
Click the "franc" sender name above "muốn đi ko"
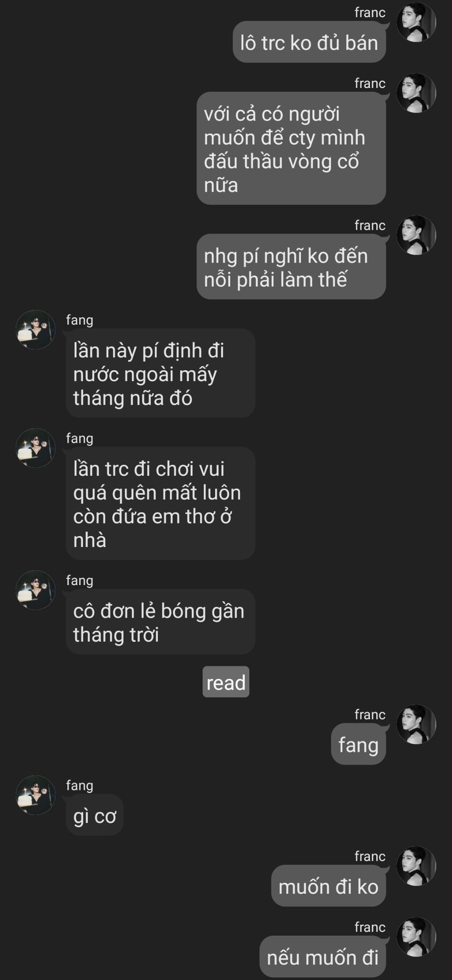tap(370, 856)
